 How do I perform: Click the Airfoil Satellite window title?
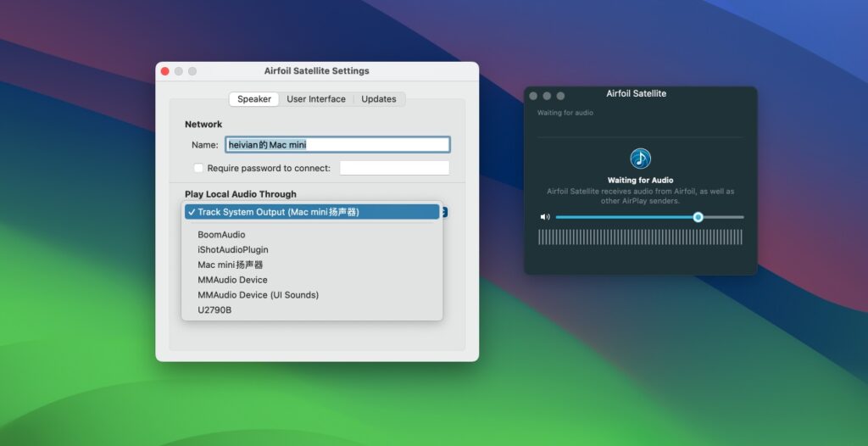click(636, 93)
